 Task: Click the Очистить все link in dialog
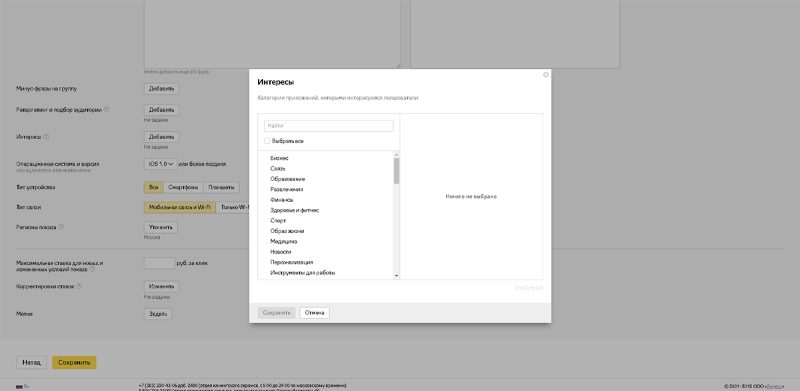[x=529, y=288]
